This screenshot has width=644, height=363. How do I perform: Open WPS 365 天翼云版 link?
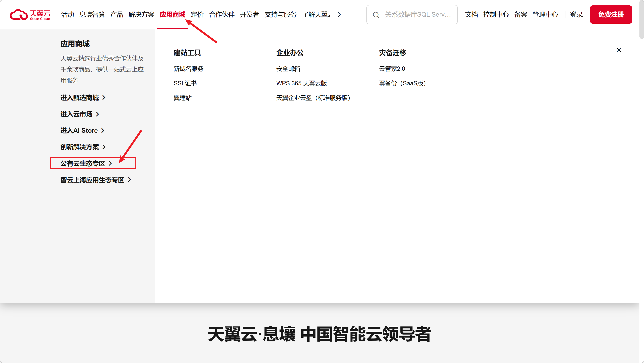pyautogui.click(x=301, y=83)
